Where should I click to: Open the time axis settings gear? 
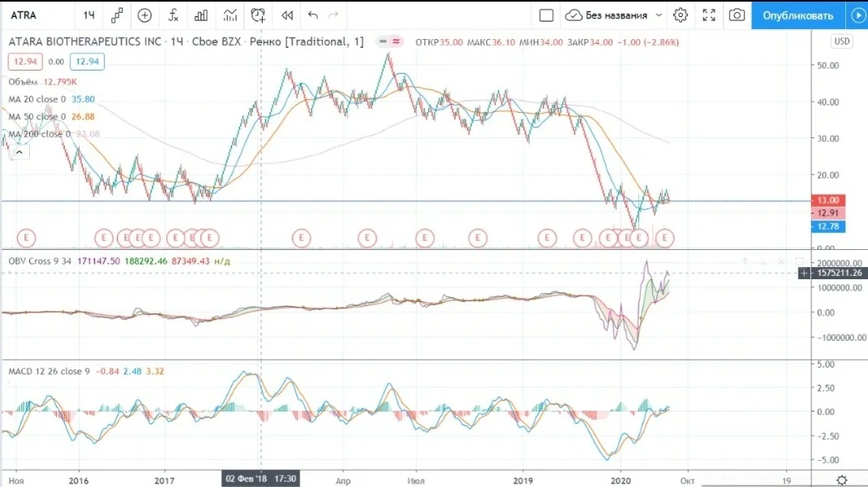841,481
